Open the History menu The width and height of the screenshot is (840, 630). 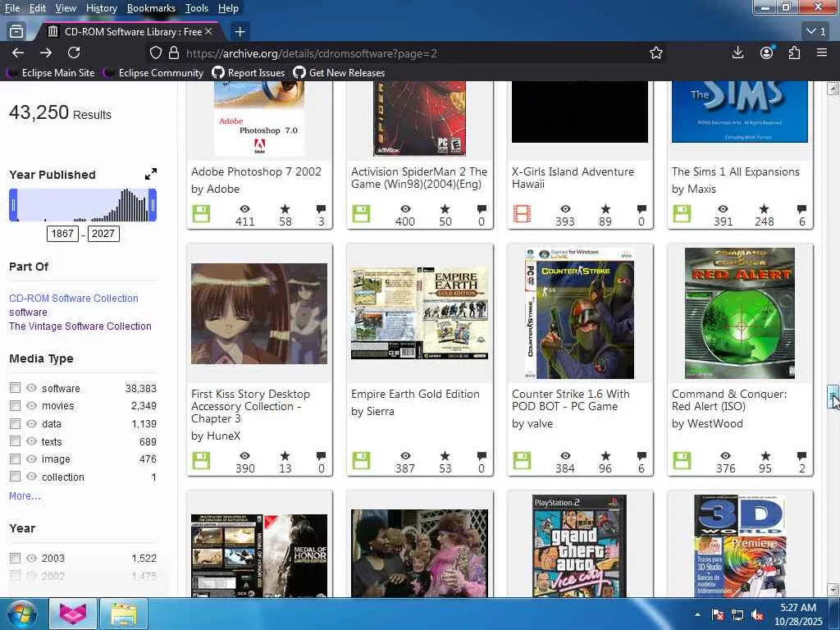coord(101,8)
